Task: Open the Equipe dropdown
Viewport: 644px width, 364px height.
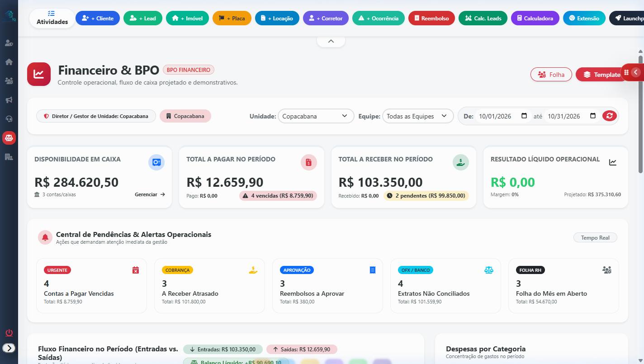Action: coord(418,116)
